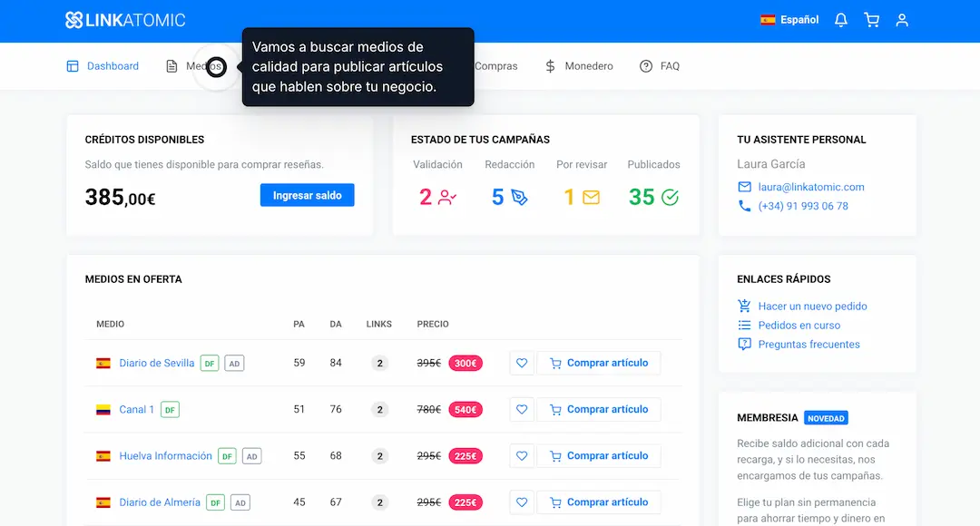The height and width of the screenshot is (526, 980).
Task: Open the Español language selector
Action: pyautogui.click(x=789, y=20)
